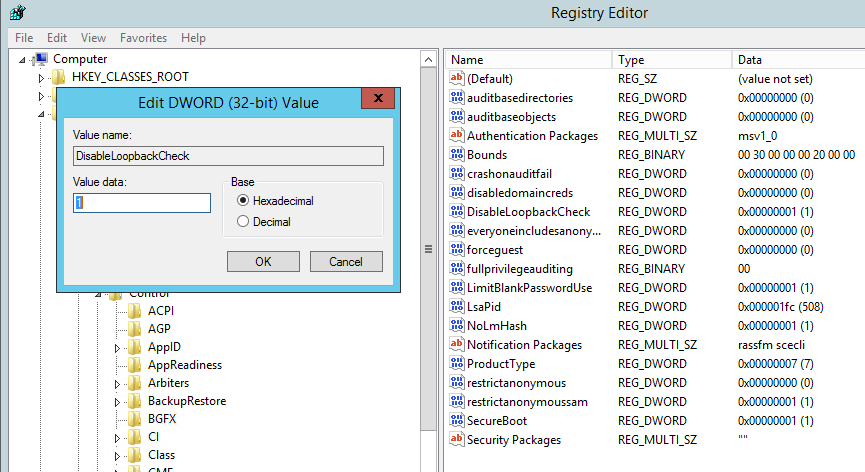Close the Edit DWORD dialog with X
The height and width of the screenshot is (472, 865).
[x=378, y=98]
